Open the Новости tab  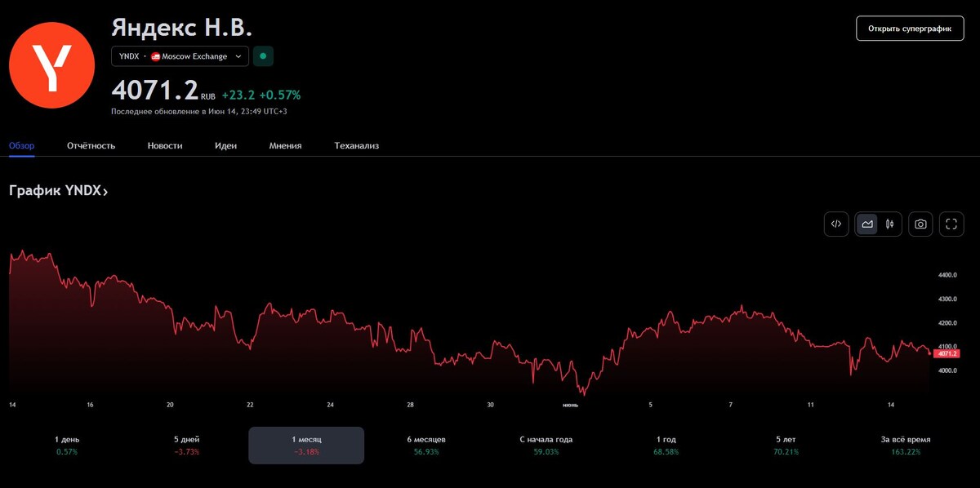(165, 145)
